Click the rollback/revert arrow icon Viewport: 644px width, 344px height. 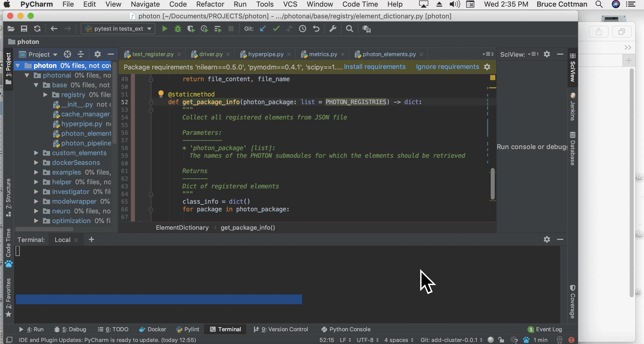coord(316,29)
